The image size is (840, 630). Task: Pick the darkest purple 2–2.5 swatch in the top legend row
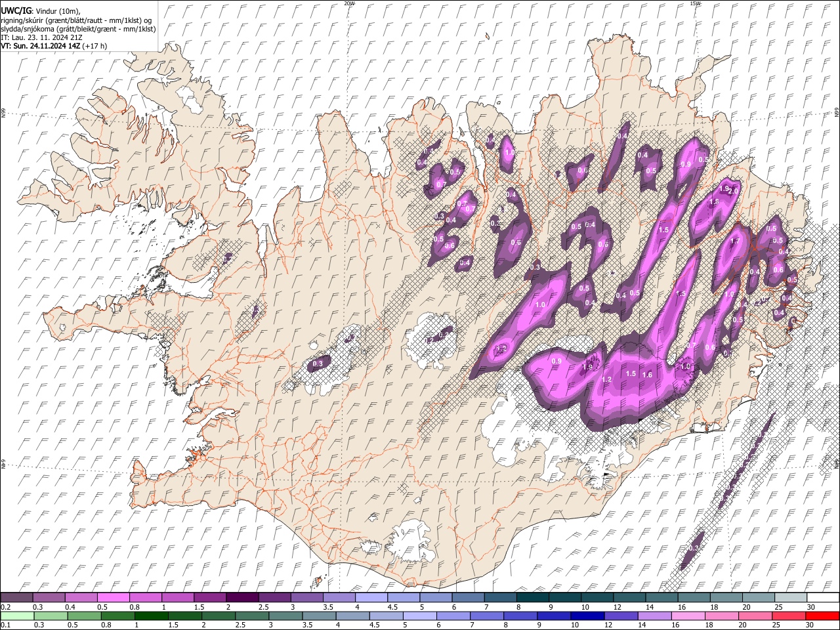pyautogui.click(x=242, y=598)
